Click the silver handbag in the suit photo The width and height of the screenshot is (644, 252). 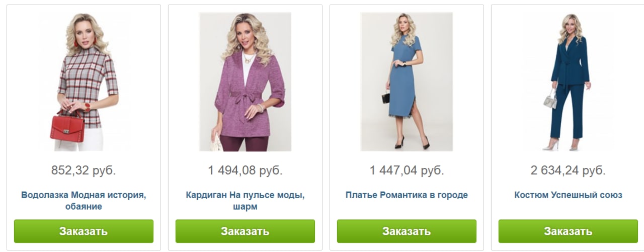(x=550, y=99)
